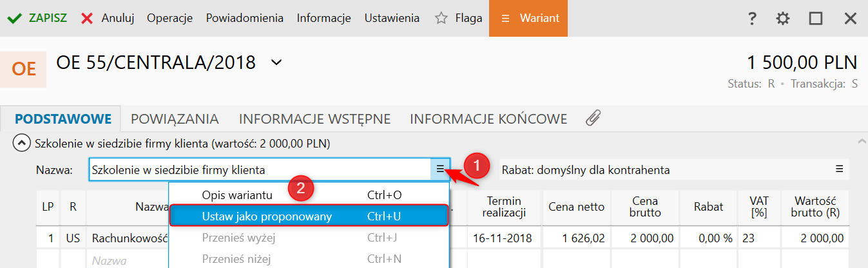Click the red X Anuluj icon

(88, 19)
